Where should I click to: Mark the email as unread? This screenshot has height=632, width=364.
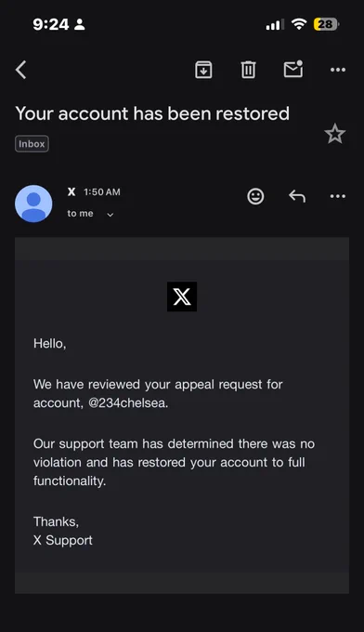pyautogui.click(x=293, y=69)
